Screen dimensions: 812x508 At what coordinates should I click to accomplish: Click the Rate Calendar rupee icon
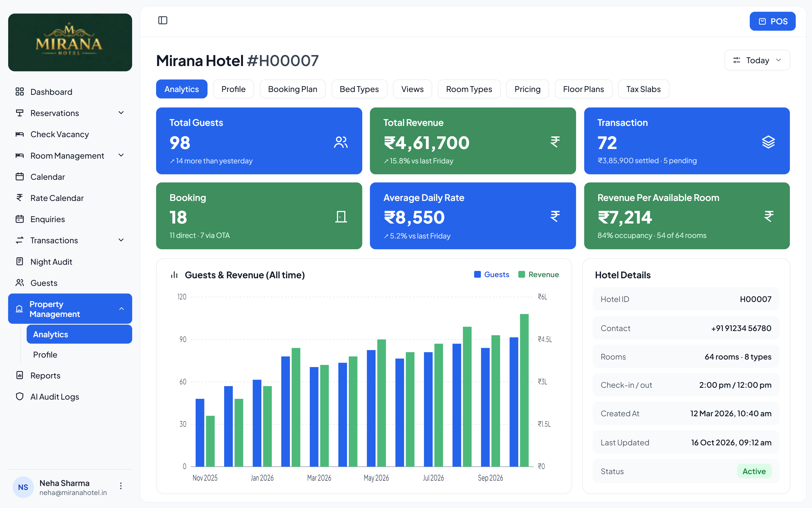[20, 198]
